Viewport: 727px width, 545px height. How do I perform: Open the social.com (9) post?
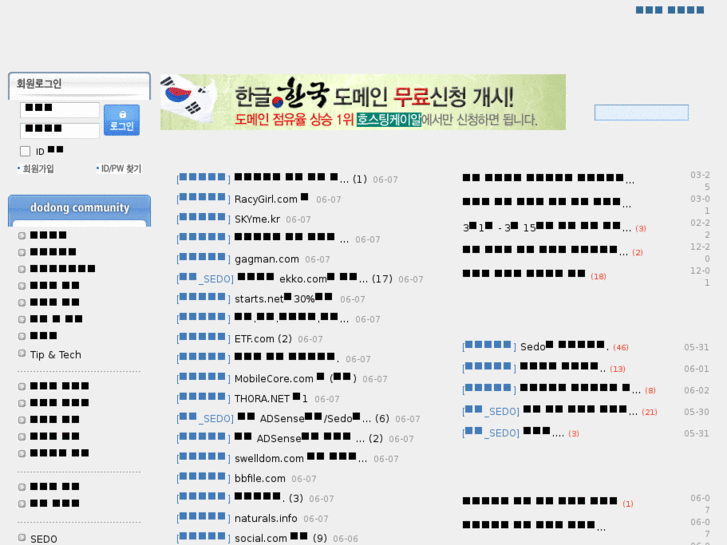pos(281,538)
